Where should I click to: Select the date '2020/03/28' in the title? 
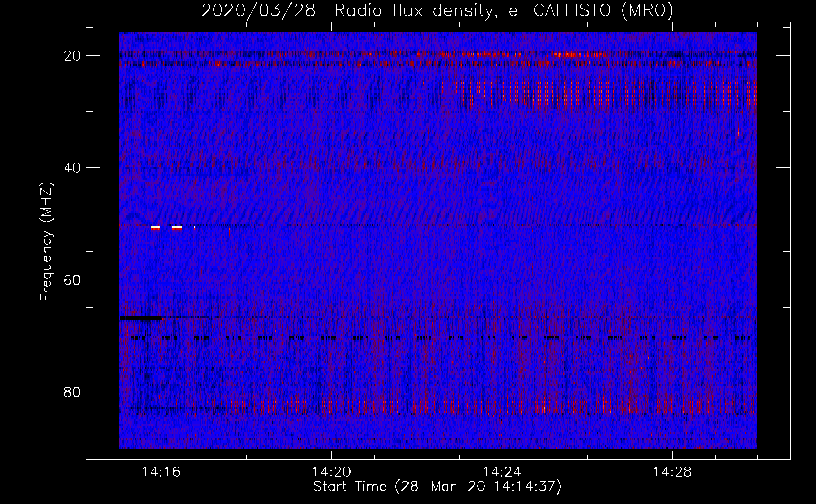click(259, 11)
